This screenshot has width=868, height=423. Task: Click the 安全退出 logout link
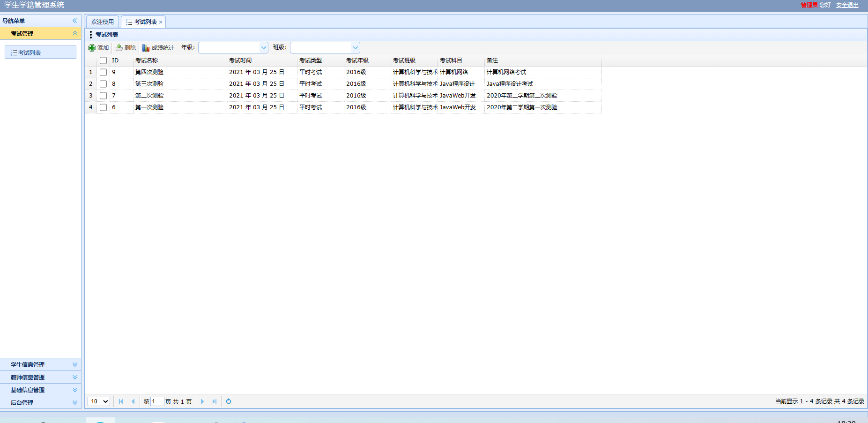pyautogui.click(x=847, y=5)
